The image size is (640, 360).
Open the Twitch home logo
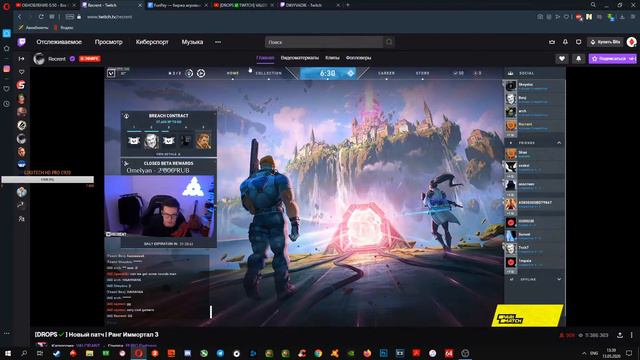pos(22,42)
